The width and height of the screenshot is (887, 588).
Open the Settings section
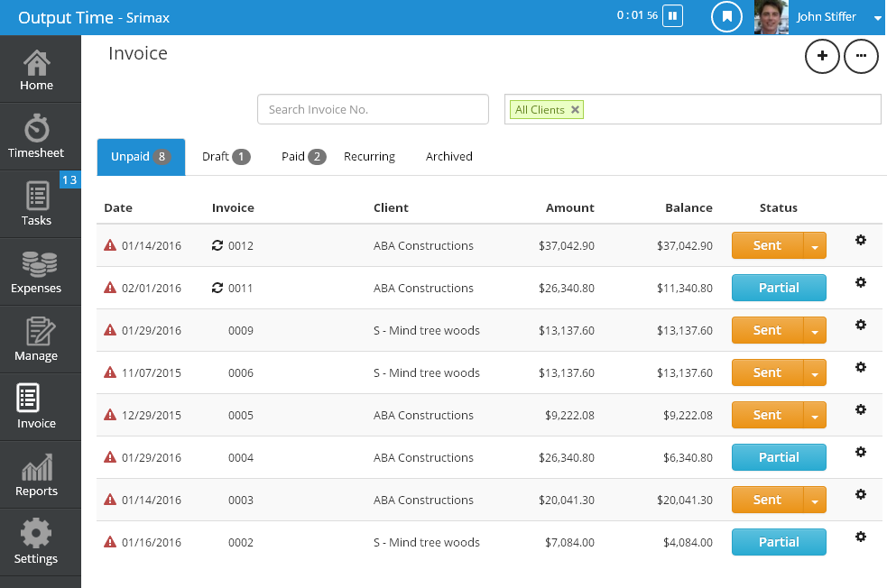coord(36,542)
